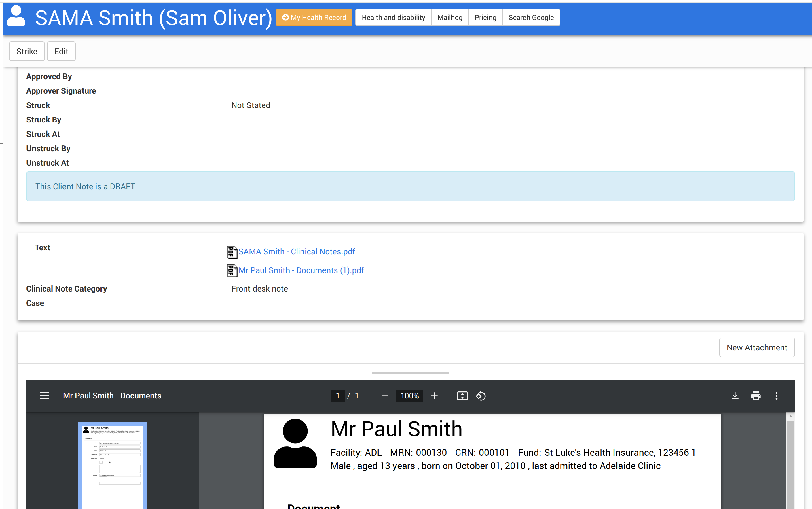Print the PDF document

click(756, 396)
